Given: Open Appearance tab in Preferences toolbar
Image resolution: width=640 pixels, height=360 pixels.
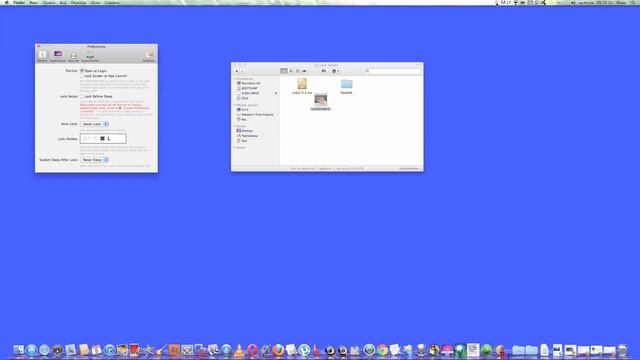Looking at the screenshot, I should click(58, 56).
